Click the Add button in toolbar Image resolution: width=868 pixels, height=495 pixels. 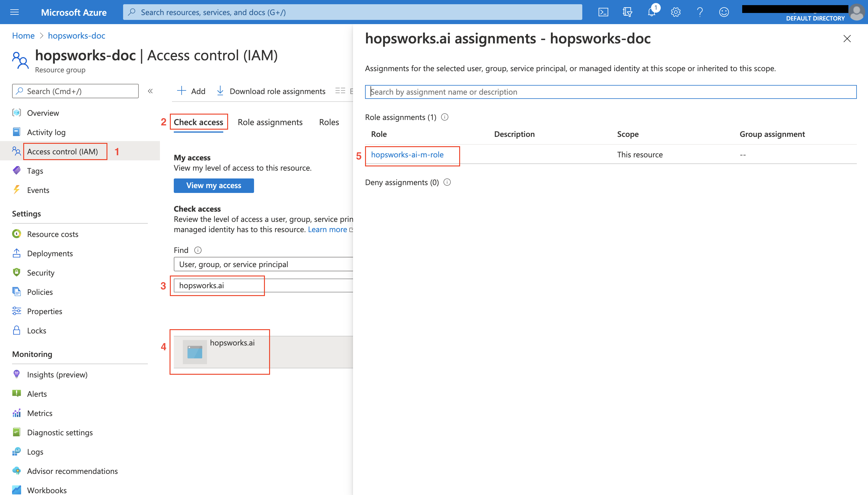pos(191,91)
